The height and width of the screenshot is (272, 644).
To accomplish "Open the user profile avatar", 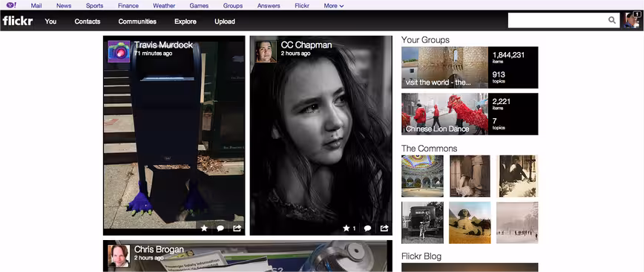I will click(x=631, y=20).
